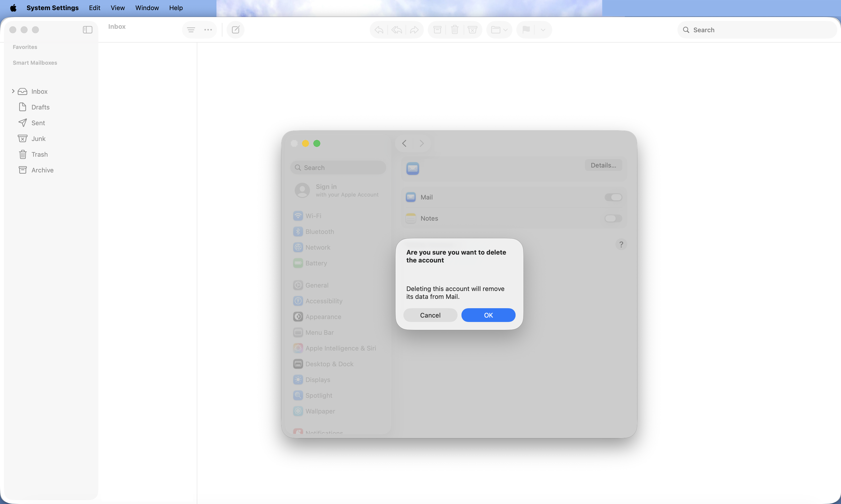Open the Apple menu
The width and height of the screenshot is (841, 504).
pyautogui.click(x=13, y=8)
